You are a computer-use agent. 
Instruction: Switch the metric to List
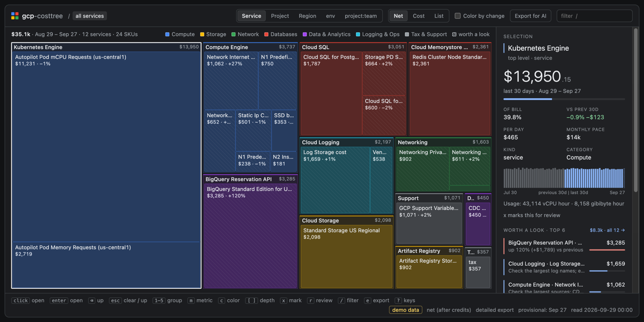pyautogui.click(x=439, y=16)
